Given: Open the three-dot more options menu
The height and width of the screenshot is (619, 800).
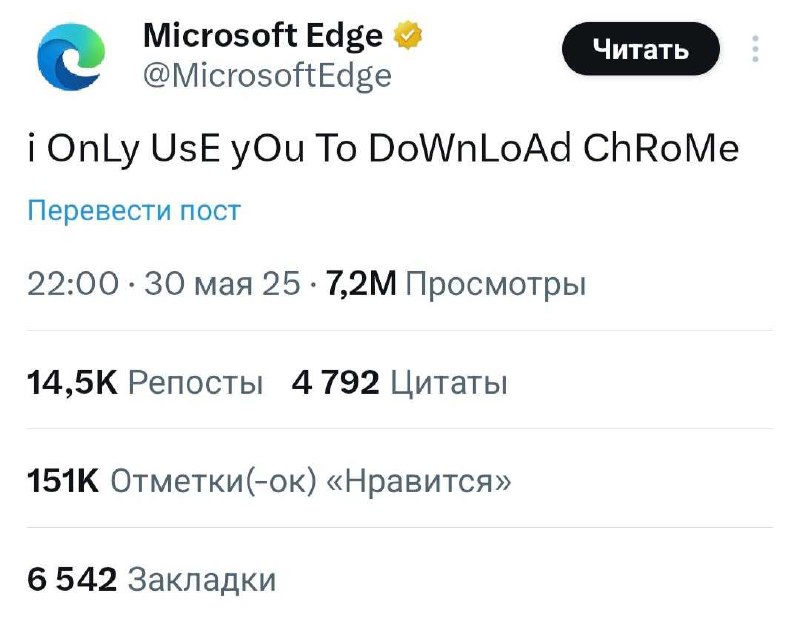Looking at the screenshot, I should (x=756, y=49).
